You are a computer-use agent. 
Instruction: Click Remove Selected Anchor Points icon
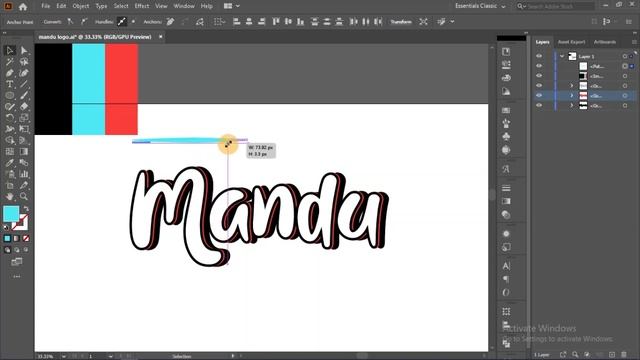170,22
